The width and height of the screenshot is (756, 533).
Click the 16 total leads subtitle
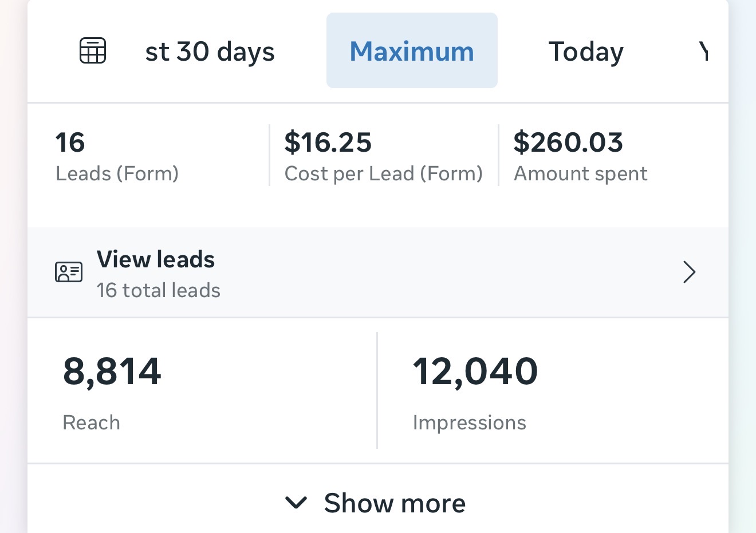(158, 290)
